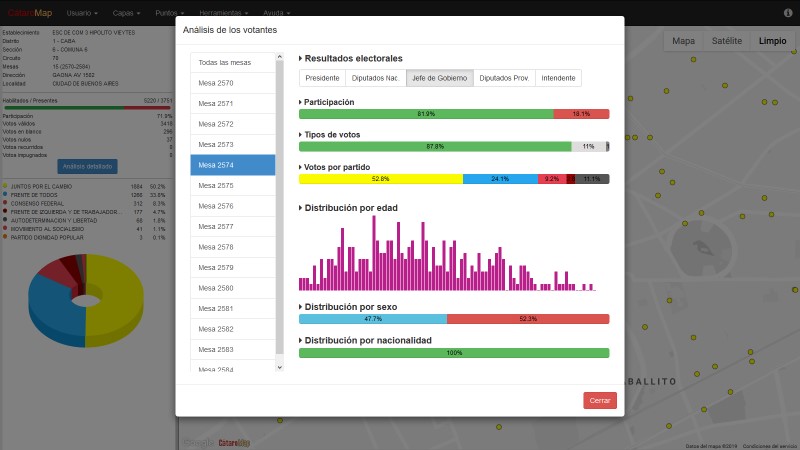
Task: Select Mesa 2581 in the list
Action: (x=233, y=308)
